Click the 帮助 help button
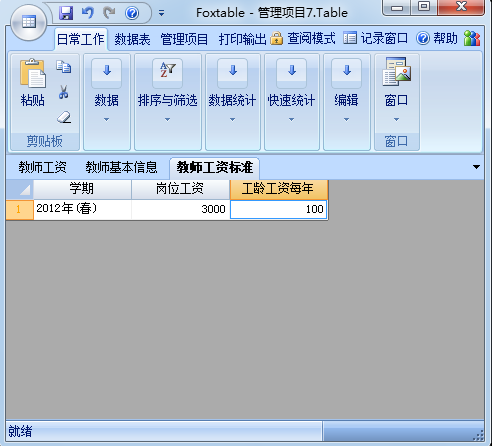Viewport: 492px width, 446px height. tap(437, 39)
